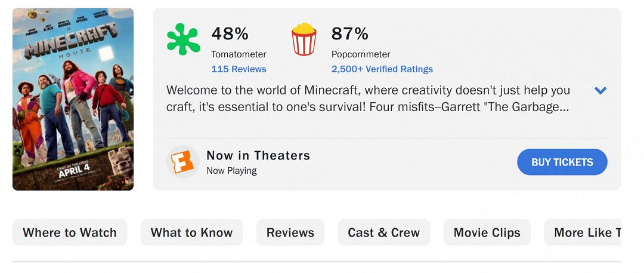644x273 pixels.
Task: Open the 2,500+ Verified Ratings link
Action: 382,69
